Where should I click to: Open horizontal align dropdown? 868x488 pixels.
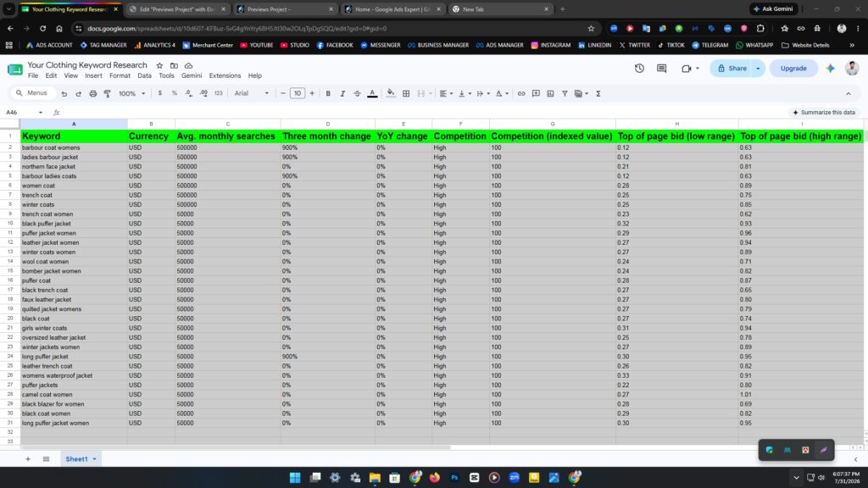coord(446,93)
